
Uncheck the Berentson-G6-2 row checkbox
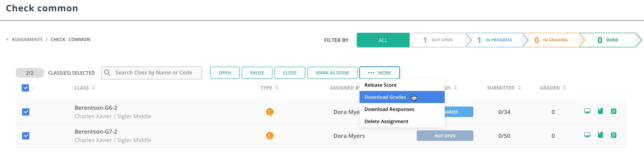(26, 112)
